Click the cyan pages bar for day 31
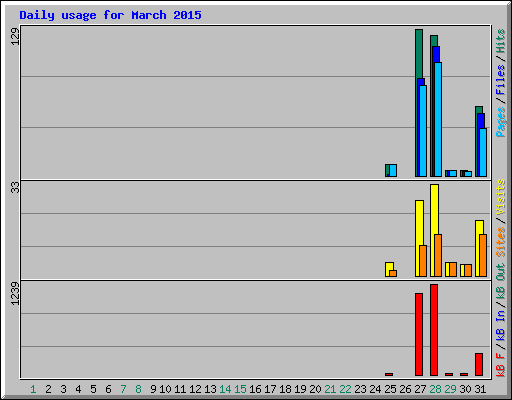The width and height of the screenshot is (512, 400). (483, 152)
